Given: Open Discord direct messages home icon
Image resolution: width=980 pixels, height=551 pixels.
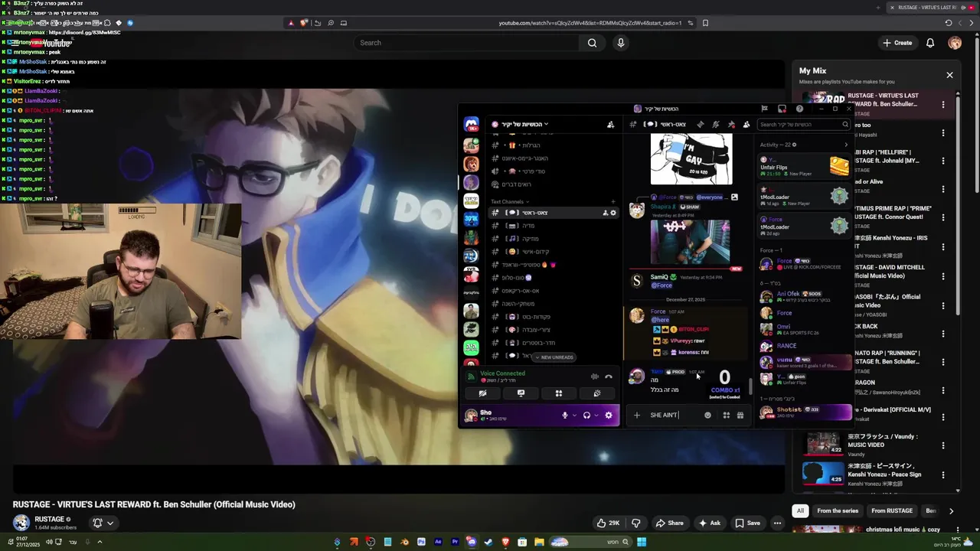Looking at the screenshot, I should (x=472, y=124).
